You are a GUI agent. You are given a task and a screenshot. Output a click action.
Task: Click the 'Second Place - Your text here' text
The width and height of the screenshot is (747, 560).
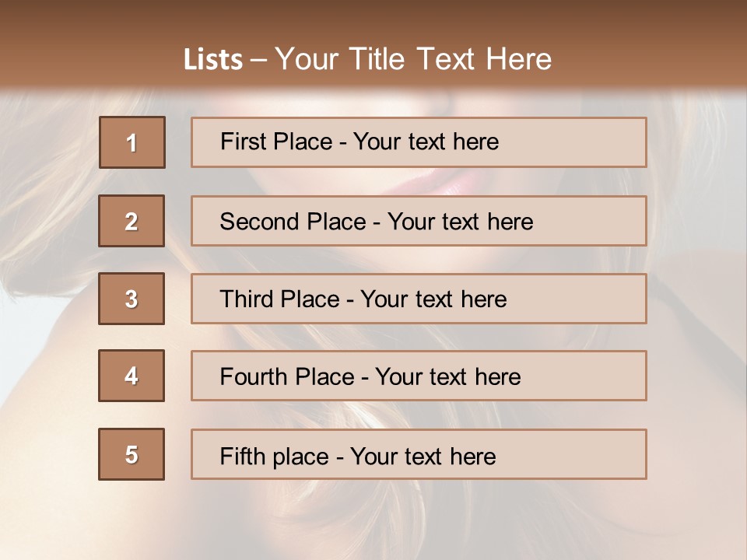(376, 222)
